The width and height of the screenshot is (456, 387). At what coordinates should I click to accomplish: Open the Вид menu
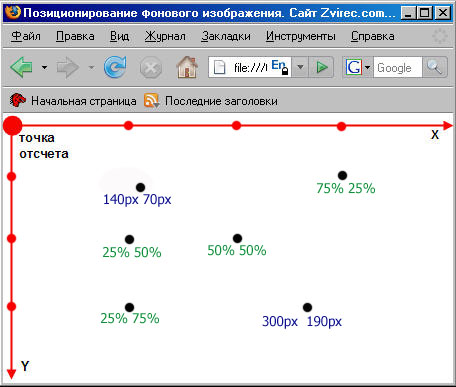tap(119, 36)
